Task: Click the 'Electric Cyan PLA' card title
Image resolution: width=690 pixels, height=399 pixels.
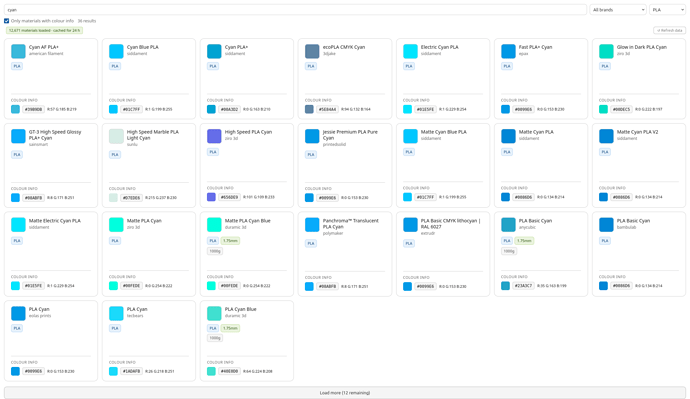Action: point(439,47)
